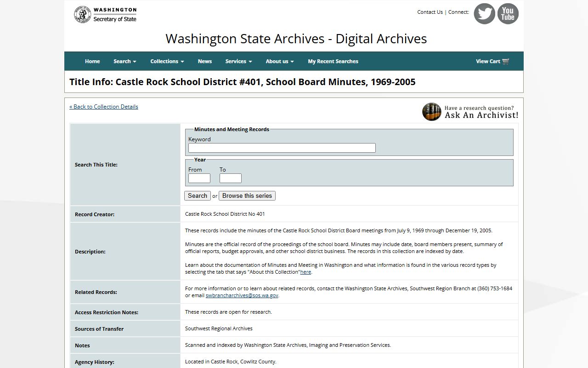
Task: Click the Title Info heading text
Action: (x=243, y=82)
